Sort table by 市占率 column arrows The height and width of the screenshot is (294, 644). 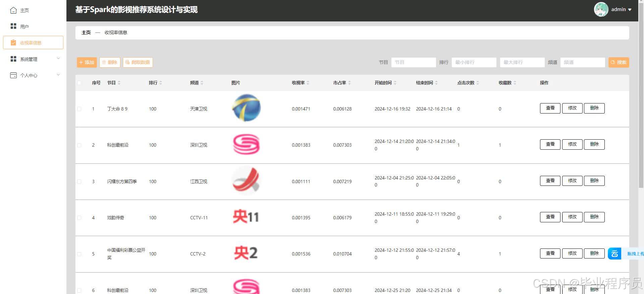click(350, 83)
